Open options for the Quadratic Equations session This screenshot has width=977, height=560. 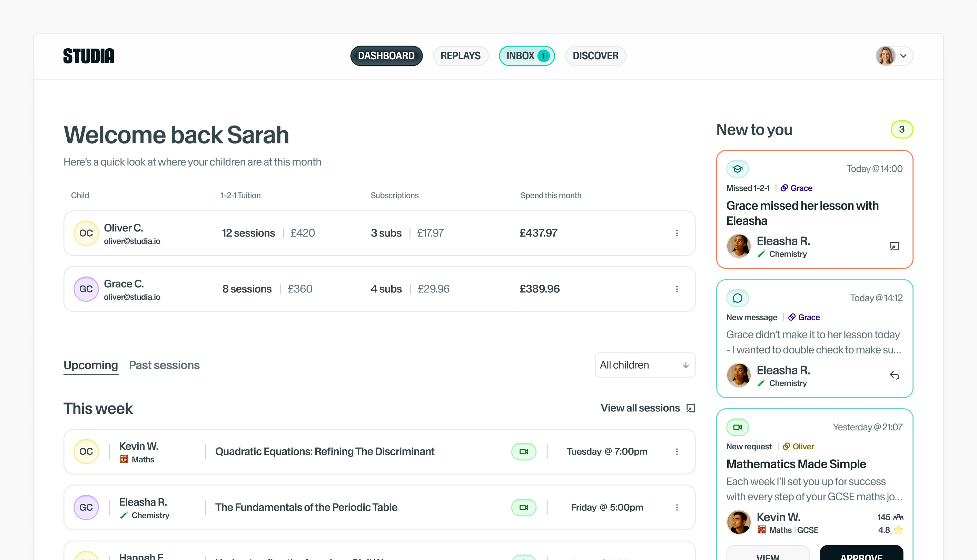click(x=677, y=451)
